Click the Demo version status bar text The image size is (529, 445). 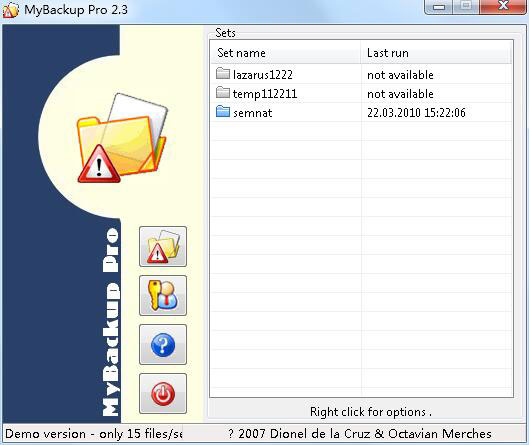[94, 434]
